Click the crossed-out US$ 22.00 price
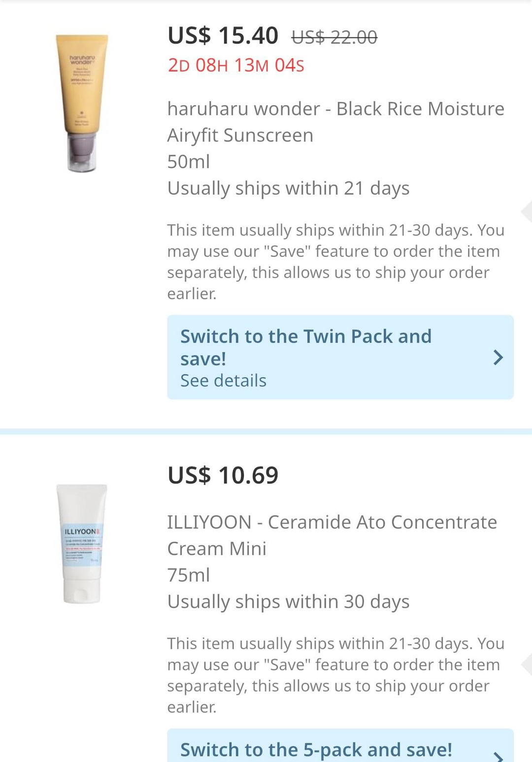Viewport: 532px width, 762px height. click(x=334, y=37)
